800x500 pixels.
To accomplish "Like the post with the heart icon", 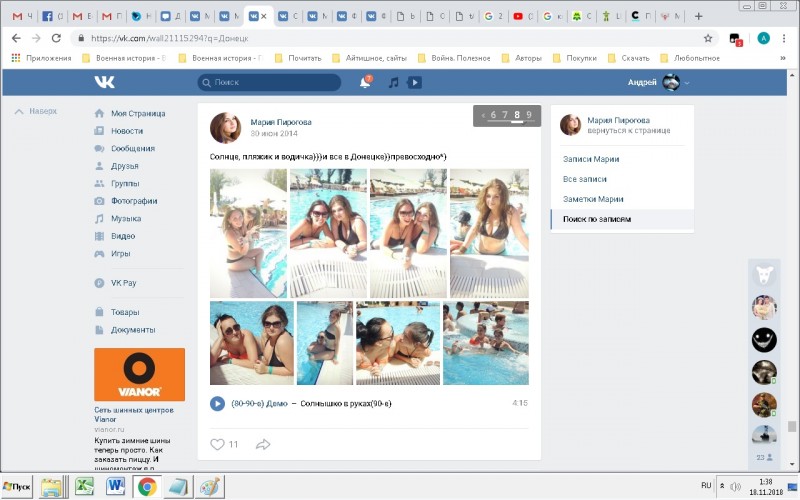I will (217, 444).
